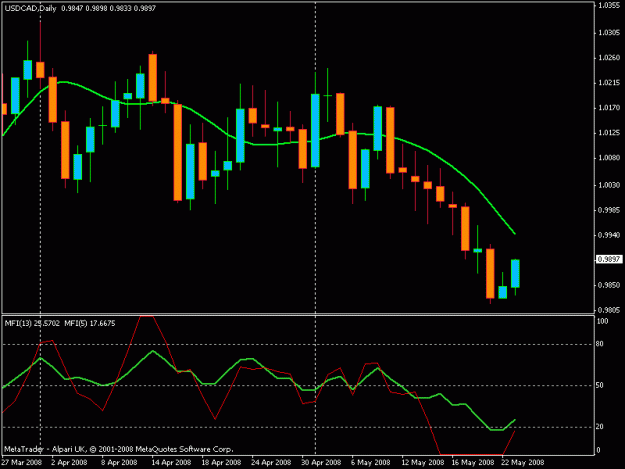The image size is (625, 469).
Task: Select the 1.0305 price scale label
Action: tap(609, 33)
